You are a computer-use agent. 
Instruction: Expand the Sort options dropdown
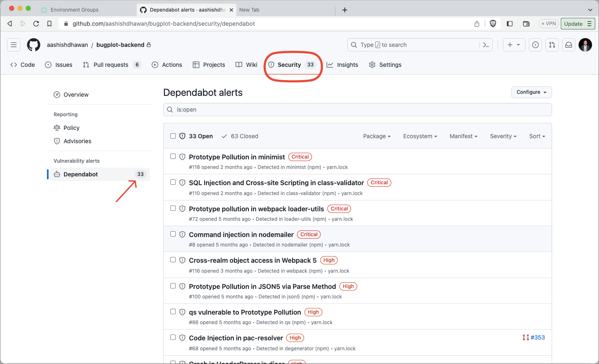tap(537, 136)
